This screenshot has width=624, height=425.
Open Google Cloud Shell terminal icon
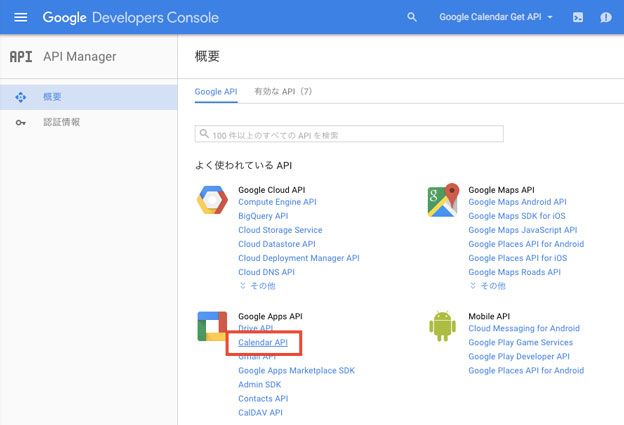[x=578, y=17]
